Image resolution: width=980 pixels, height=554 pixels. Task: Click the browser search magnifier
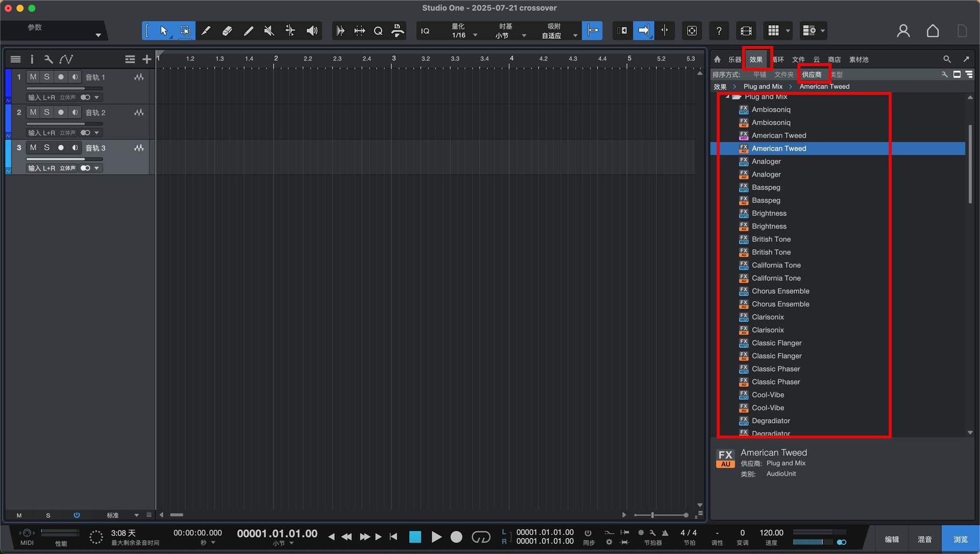[947, 59]
